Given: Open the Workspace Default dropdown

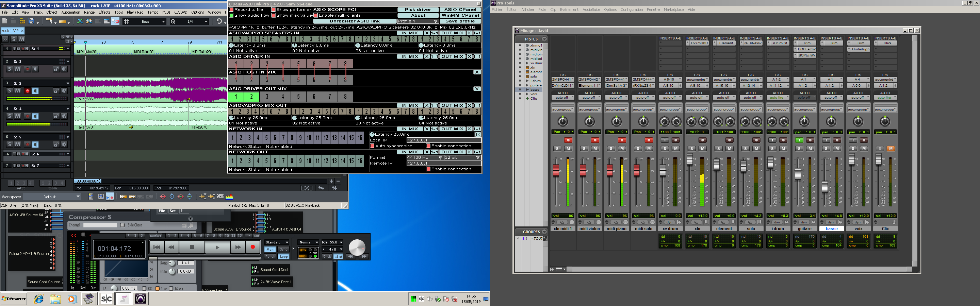Looking at the screenshot, I should tap(52, 197).
